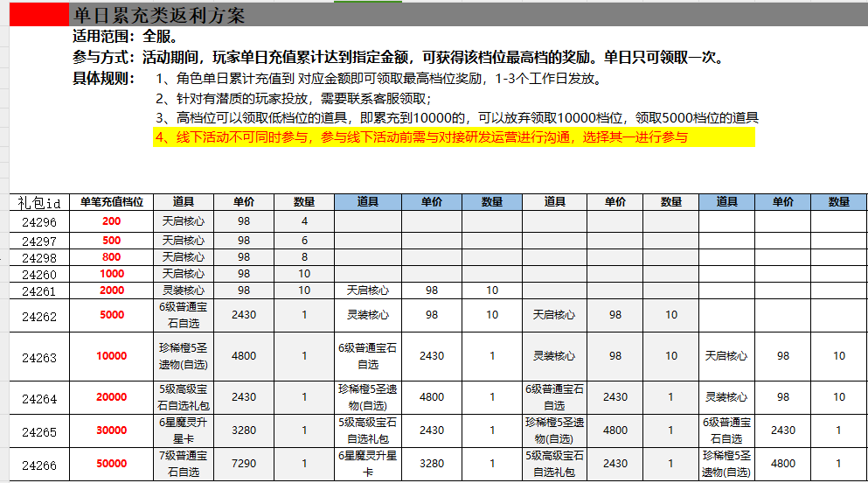Screen dimensions: 868x483
Task: Click first-column price 4800 in the 10000 row
Action: click(244, 357)
